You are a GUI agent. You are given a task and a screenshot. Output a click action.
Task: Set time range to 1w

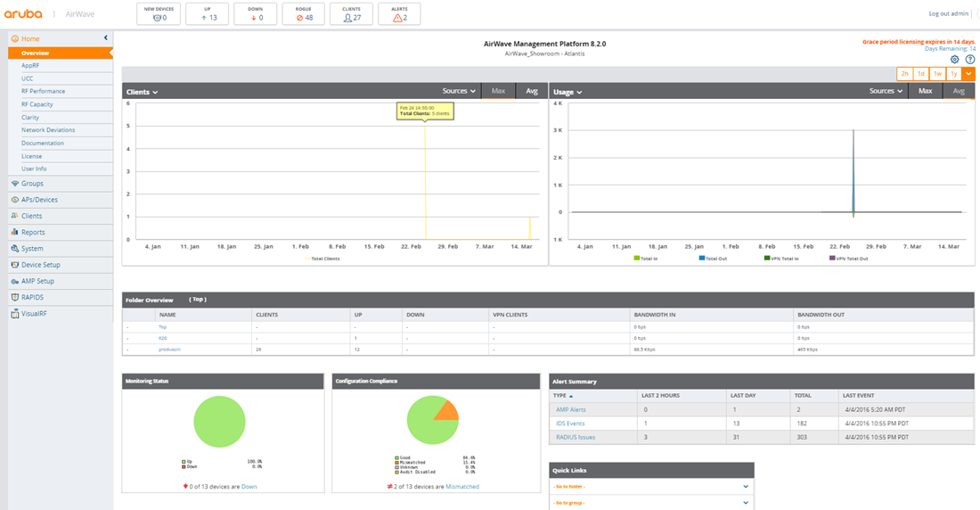point(937,74)
